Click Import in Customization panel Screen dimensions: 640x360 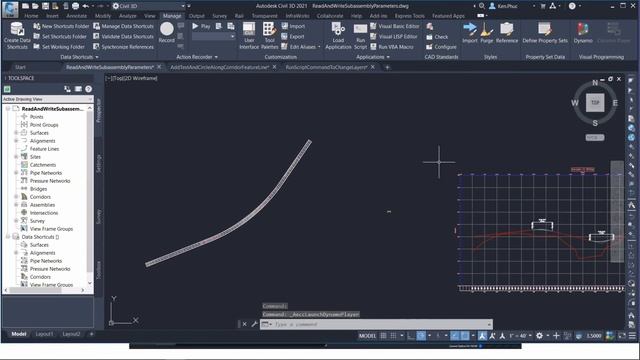(293, 26)
